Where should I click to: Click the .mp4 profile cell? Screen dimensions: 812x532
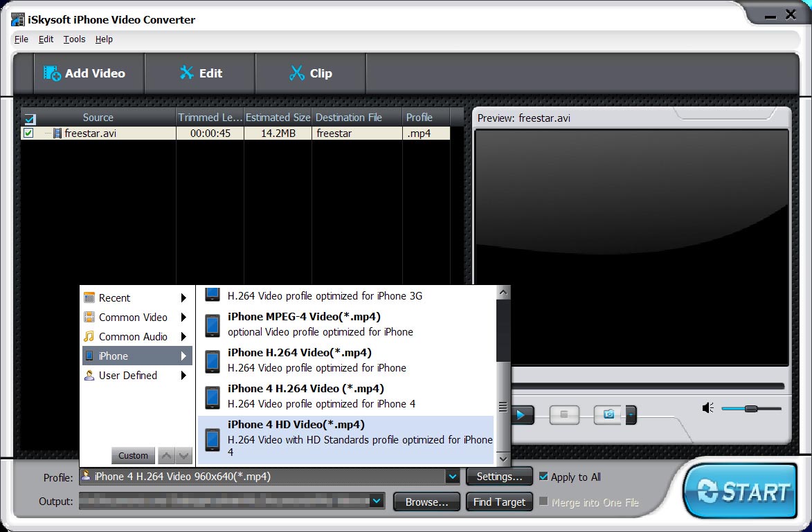[426, 134]
